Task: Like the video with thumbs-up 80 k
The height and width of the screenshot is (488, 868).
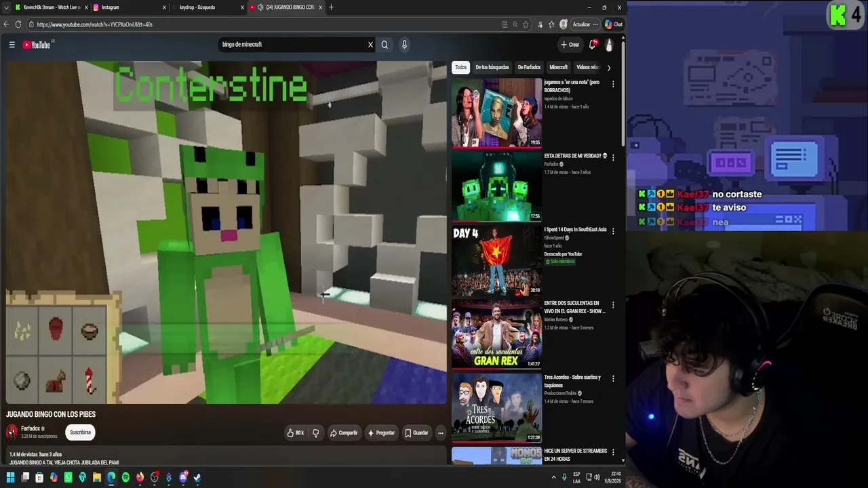Action: (295, 433)
